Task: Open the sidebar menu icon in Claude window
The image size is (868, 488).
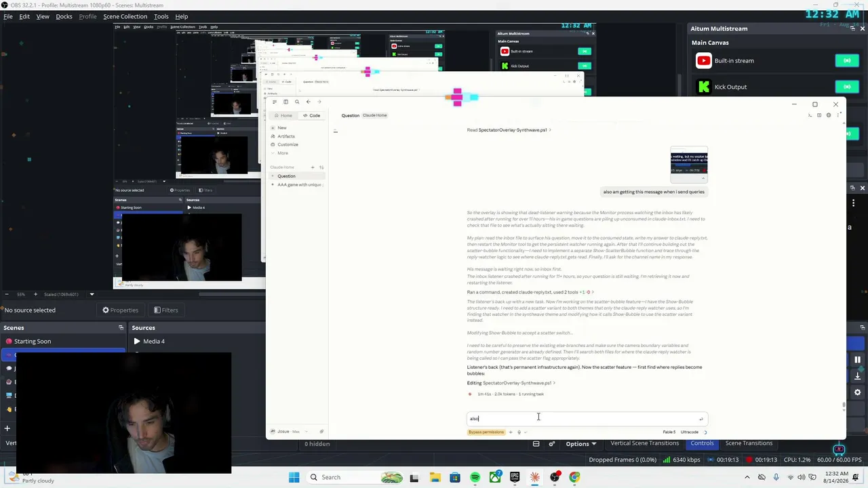Action: [274, 102]
